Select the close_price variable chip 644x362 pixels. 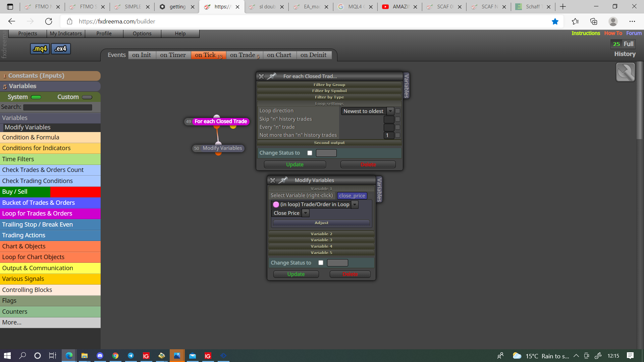(352, 196)
